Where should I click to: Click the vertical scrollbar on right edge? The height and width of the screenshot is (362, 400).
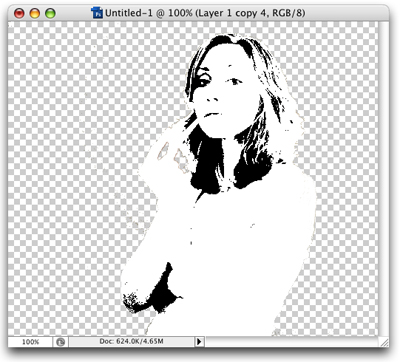[384, 179]
